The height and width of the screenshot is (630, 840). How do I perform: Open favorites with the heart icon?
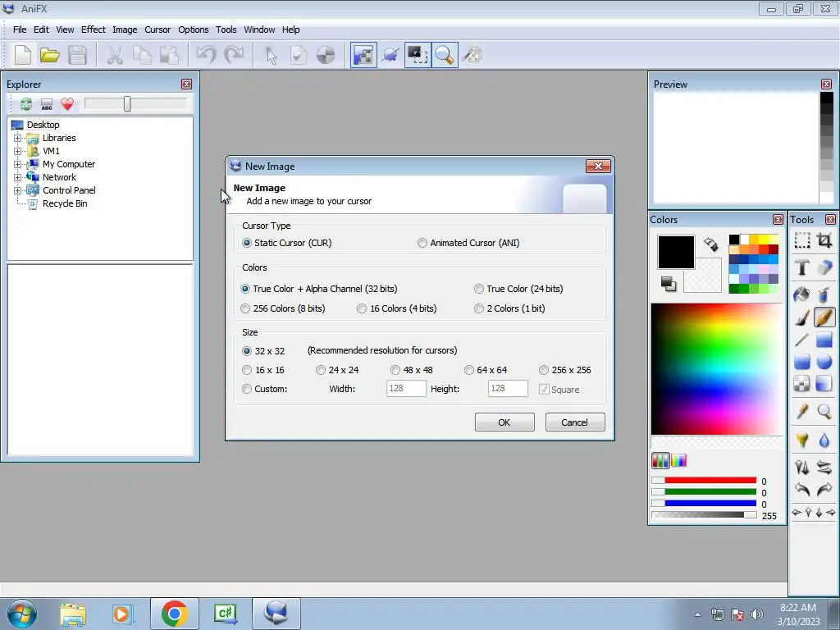[x=67, y=104]
